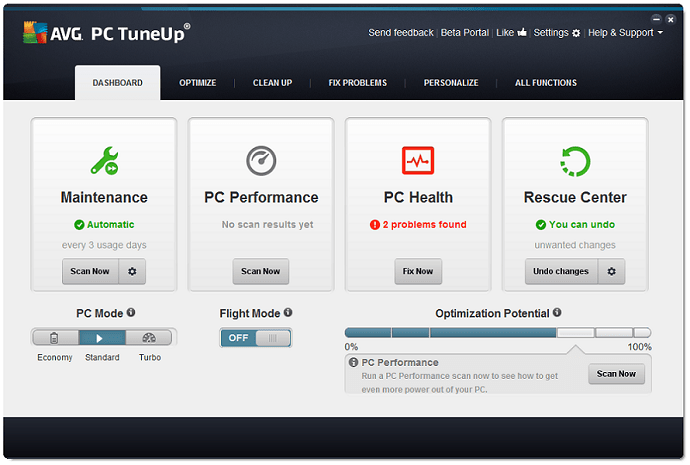The image size is (690, 465).
Task: Click the Like thumbs-up icon
Action: (x=522, y=32)
